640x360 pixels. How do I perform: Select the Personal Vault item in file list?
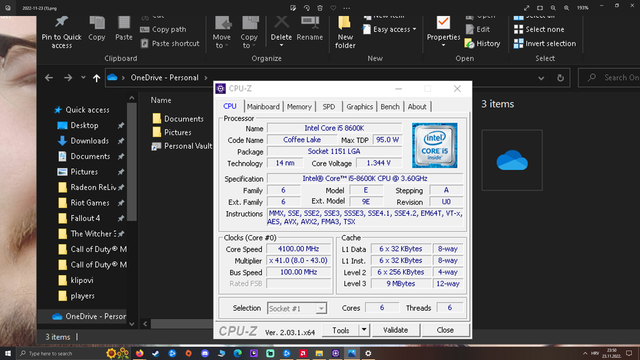click(x=182, y=146)
